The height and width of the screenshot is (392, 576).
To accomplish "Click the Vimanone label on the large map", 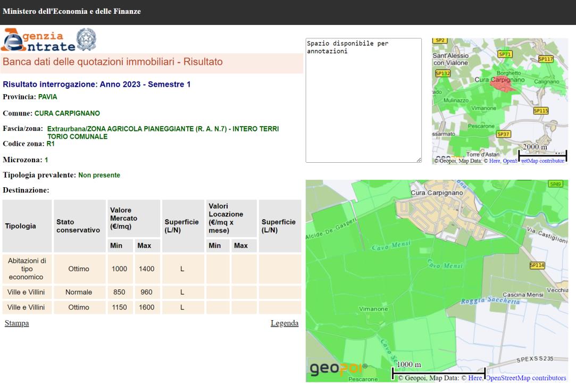I will point(373,309).
